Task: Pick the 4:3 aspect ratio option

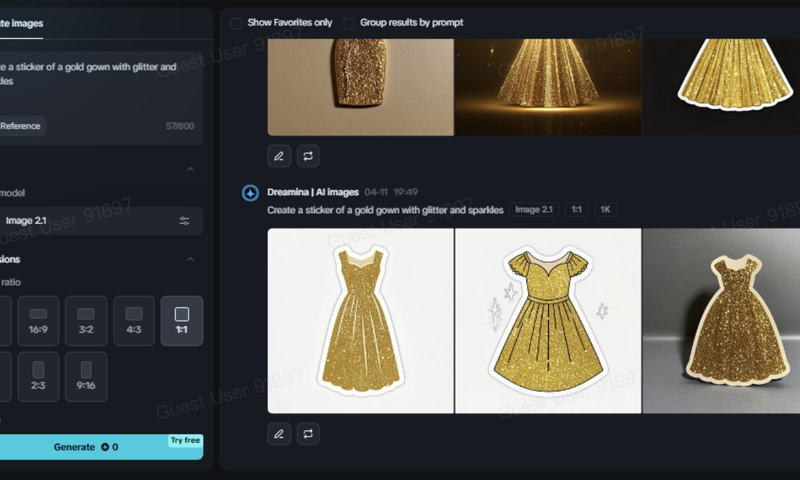Action: click(x=134, y=320)
